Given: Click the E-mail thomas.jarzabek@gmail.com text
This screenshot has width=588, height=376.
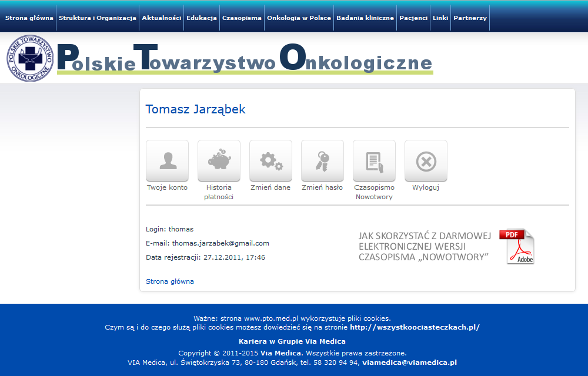Looking at the screenshot, I should pos(208,243).
